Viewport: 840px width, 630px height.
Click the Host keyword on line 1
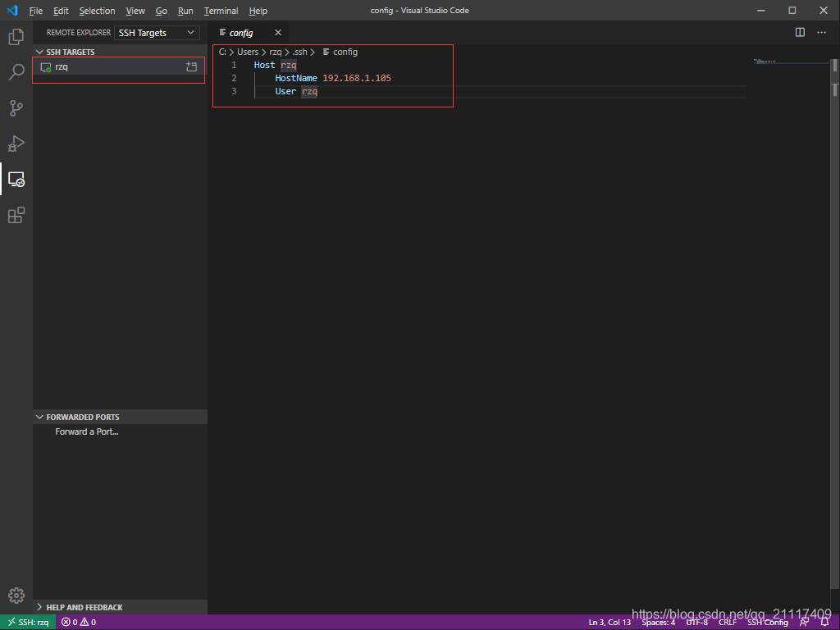click(x=264, y=65)
